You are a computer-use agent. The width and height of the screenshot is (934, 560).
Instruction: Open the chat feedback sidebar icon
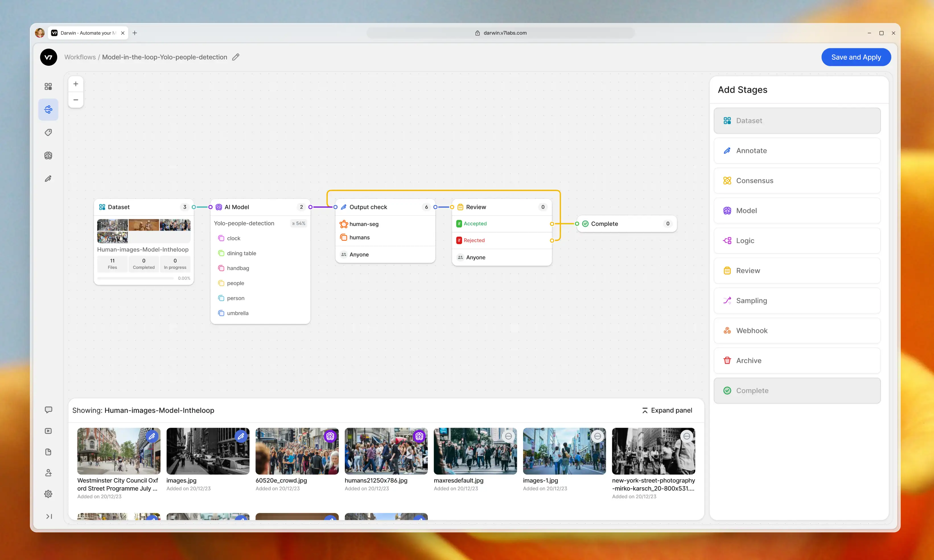48,410
